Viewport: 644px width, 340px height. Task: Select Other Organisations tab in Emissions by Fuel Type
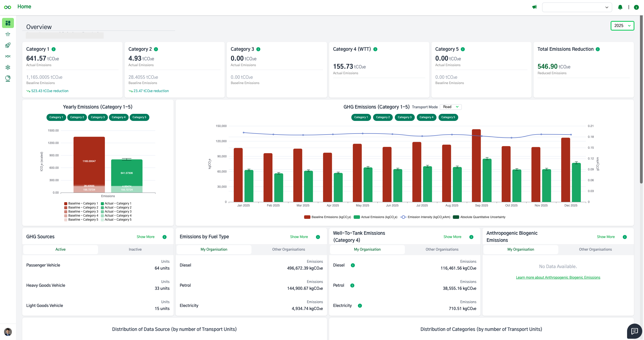point(289,249)
